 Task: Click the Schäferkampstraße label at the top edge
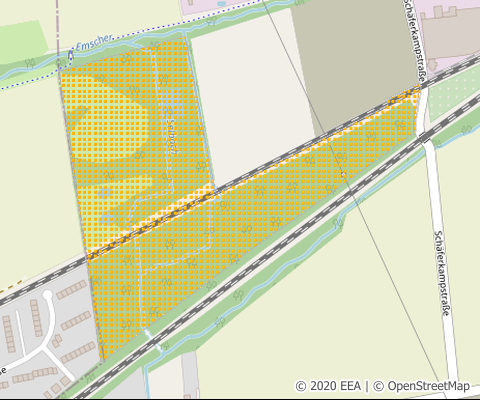pos(414,40)
